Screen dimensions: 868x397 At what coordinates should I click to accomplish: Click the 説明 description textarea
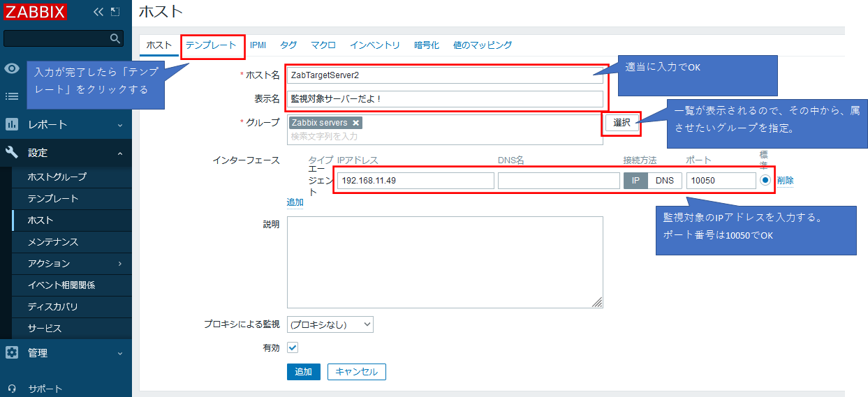pyautogui.click(x=445, y=262)
